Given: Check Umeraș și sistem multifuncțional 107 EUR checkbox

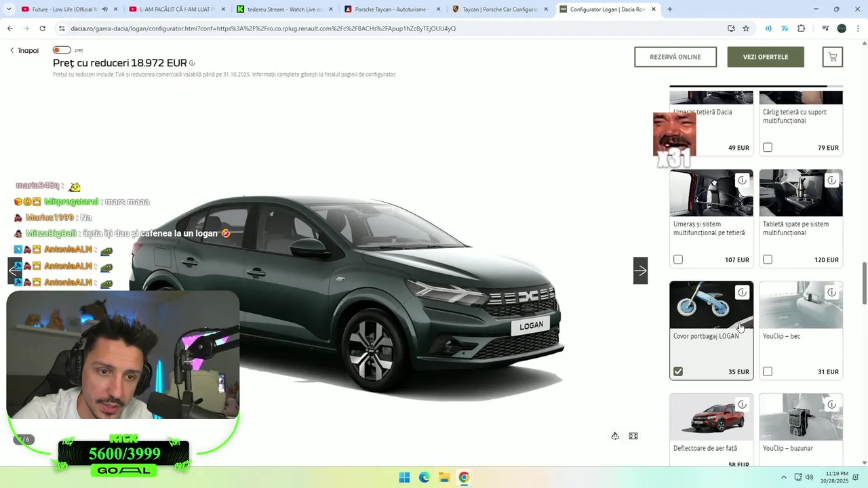Looking at the screenshot, I should click(678, 260).
